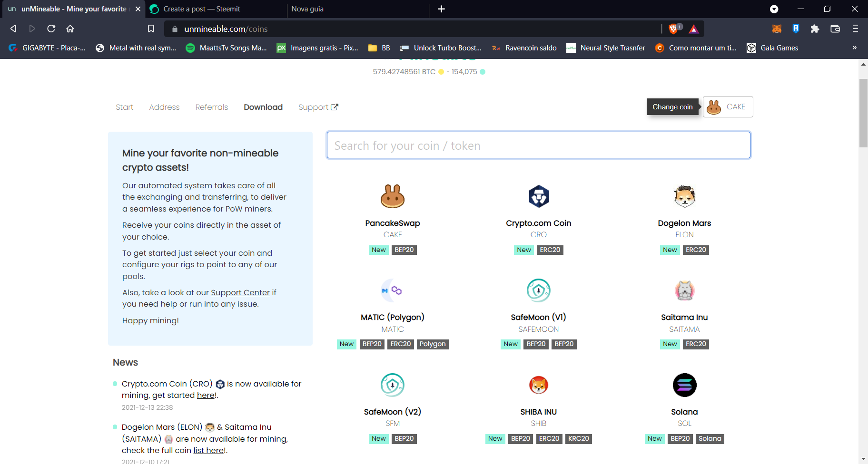The width and height of the screenshot is (868, 464).
Task: Click the tab search dropdown arrow
Action: click(x=774, y=9)
